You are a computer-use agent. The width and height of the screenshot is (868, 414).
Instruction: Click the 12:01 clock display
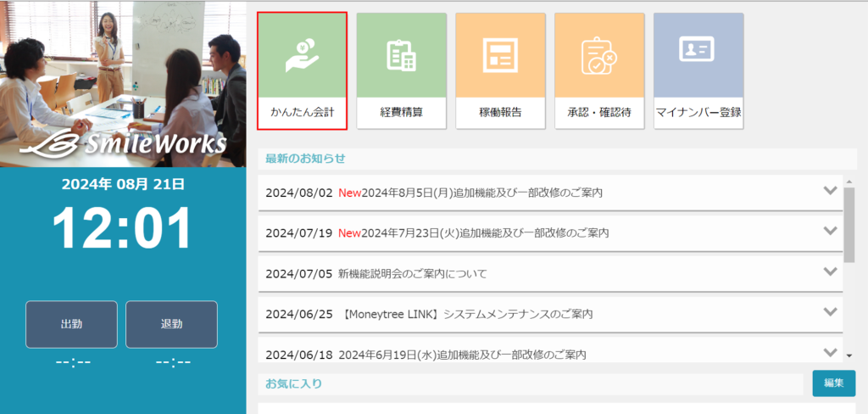[122, 228]
